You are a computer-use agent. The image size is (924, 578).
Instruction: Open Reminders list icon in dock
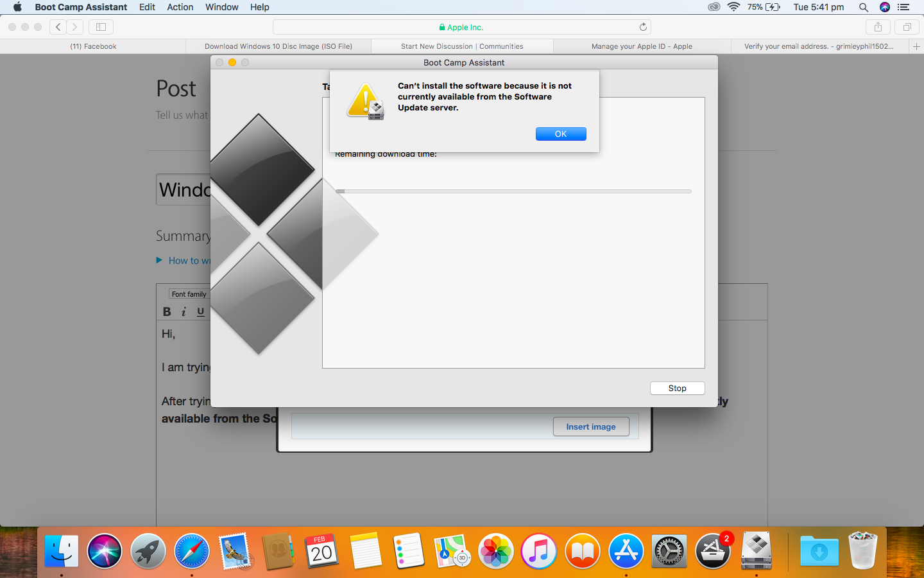(409, 552)
